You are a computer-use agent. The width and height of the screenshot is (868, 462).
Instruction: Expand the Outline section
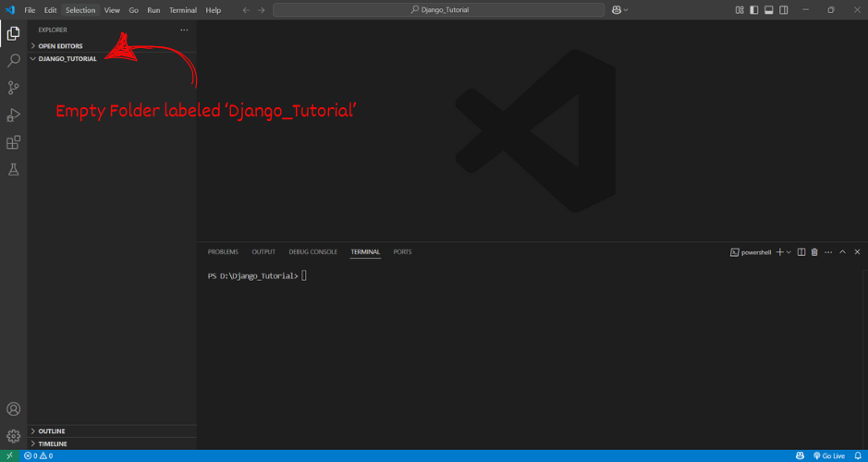click(x=112, y=431)
